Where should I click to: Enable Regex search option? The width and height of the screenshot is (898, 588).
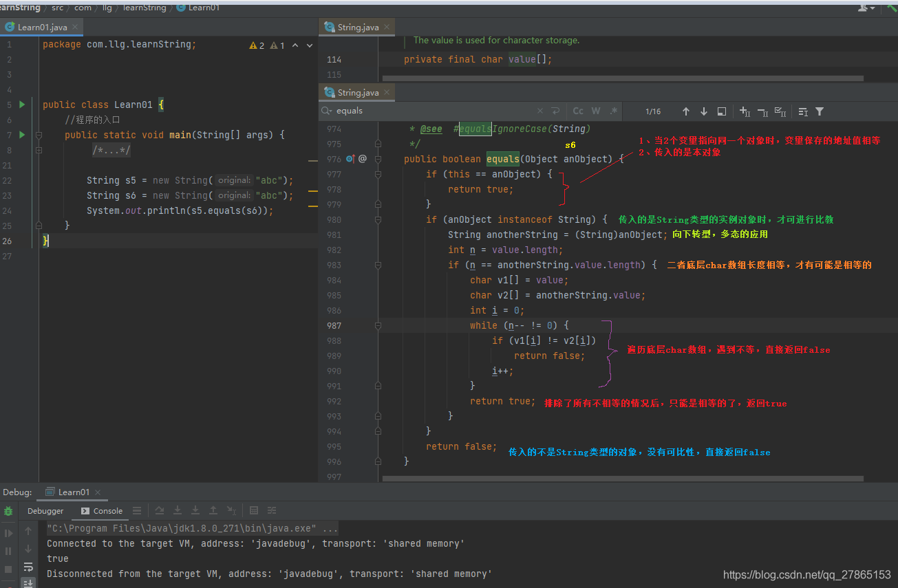pos(613,111)
